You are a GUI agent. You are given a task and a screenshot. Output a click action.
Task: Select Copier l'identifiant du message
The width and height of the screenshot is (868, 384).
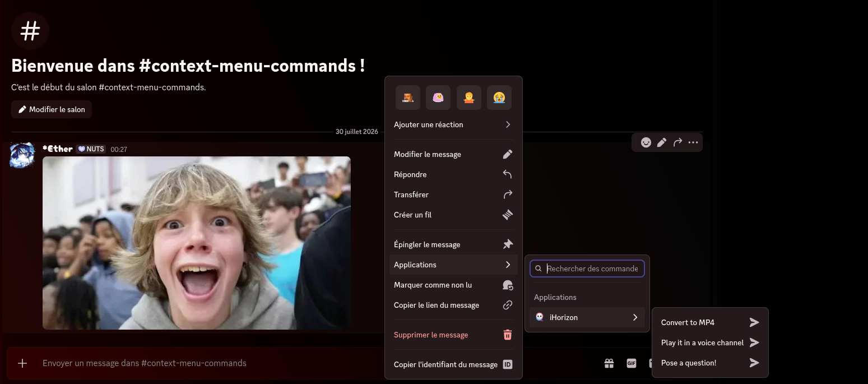[453, 364]
